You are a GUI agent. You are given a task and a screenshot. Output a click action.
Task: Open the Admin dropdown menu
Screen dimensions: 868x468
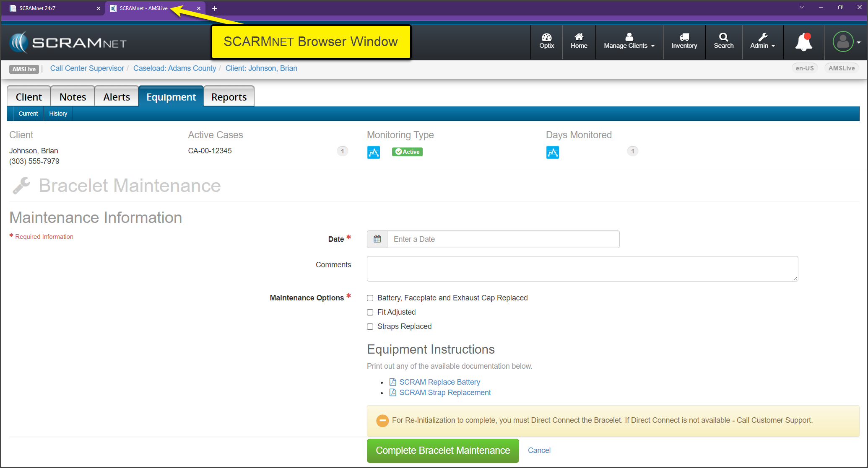coord(762,41)
